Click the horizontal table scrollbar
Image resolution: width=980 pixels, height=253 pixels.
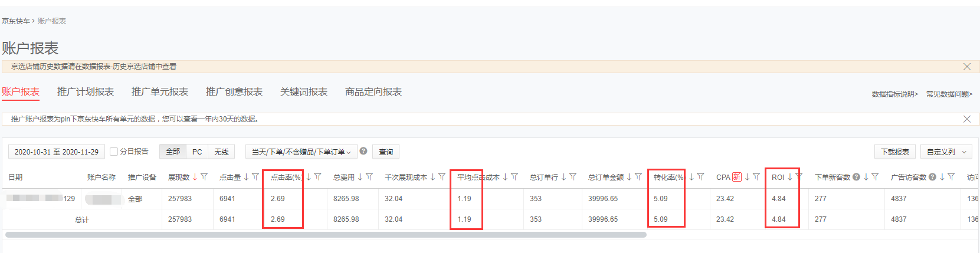pos(326,235)
